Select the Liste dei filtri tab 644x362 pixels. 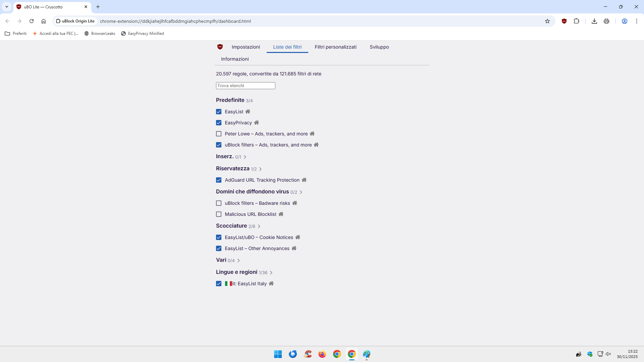coord(287,47)
